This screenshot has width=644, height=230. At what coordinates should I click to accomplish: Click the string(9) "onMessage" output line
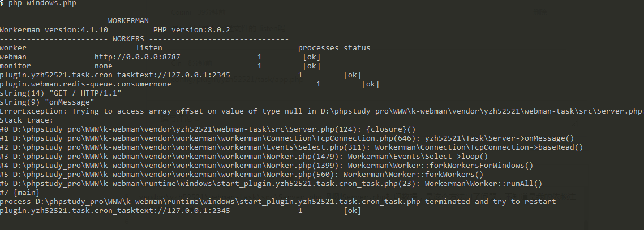coord(47,102)
